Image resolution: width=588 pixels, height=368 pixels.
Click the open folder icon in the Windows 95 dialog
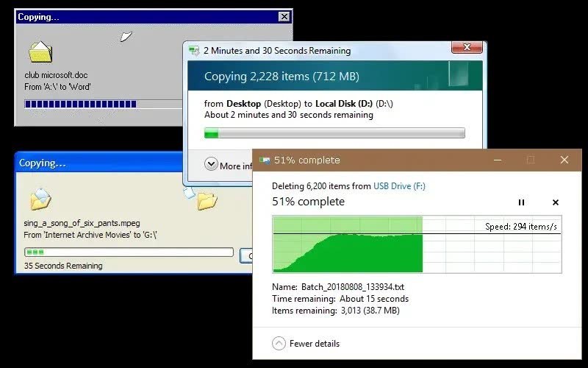point(40,52)
